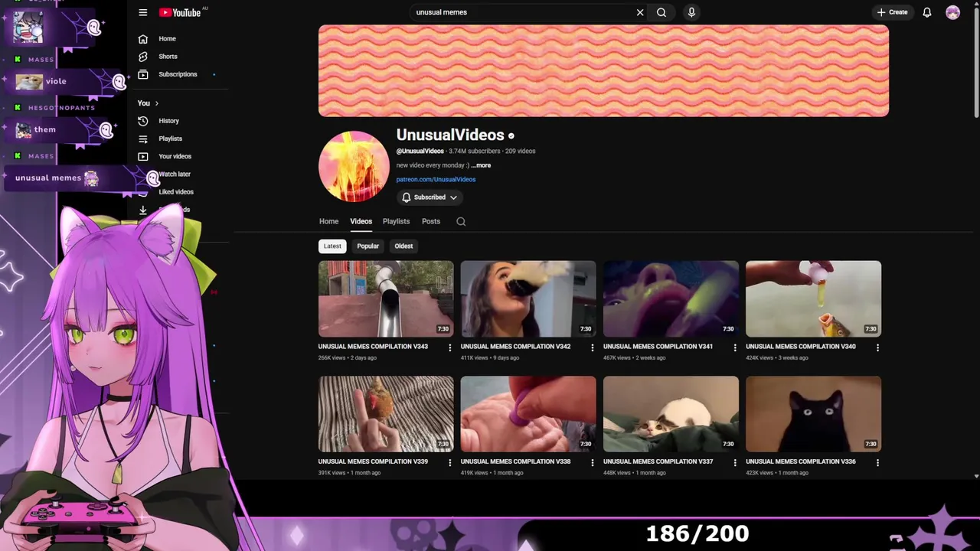The height and width of the screenshot is (551, 980).
Task: Open the V336 black cat thumbnail
Action: (813, 414)
